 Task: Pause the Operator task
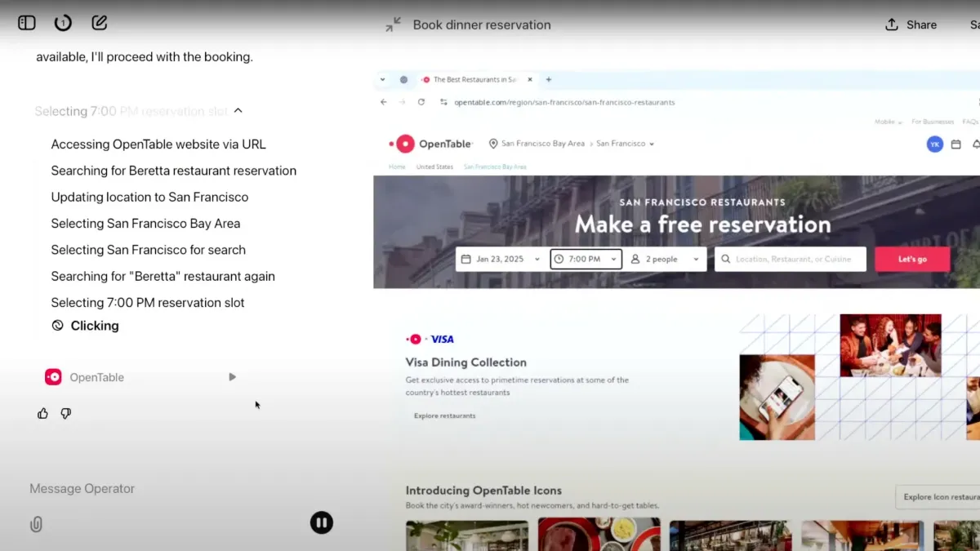click(x=322, y=523)
